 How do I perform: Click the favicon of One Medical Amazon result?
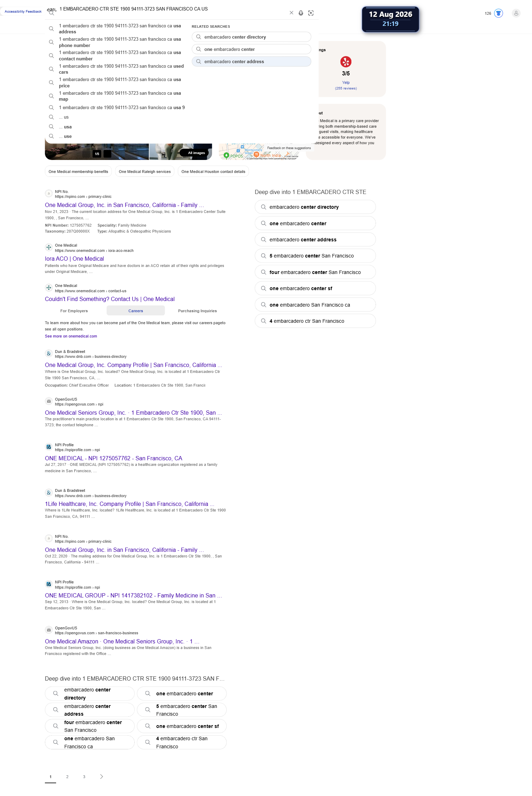tap(49, 630)
